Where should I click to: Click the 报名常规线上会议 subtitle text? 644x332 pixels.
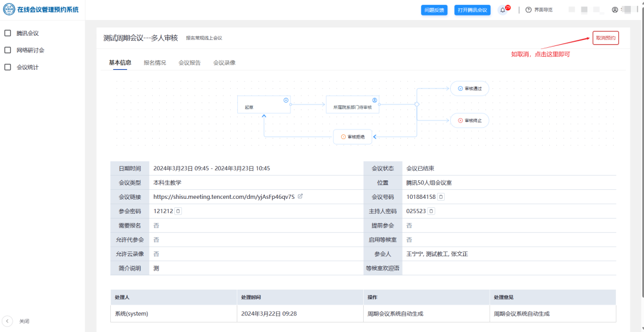tap(204, 38)
